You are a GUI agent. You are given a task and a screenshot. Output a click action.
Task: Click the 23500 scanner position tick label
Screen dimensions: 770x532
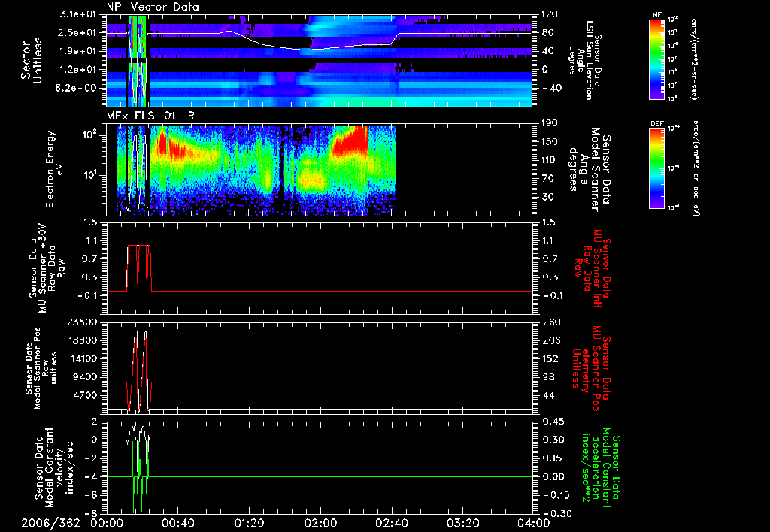click(x=81, y=322)
